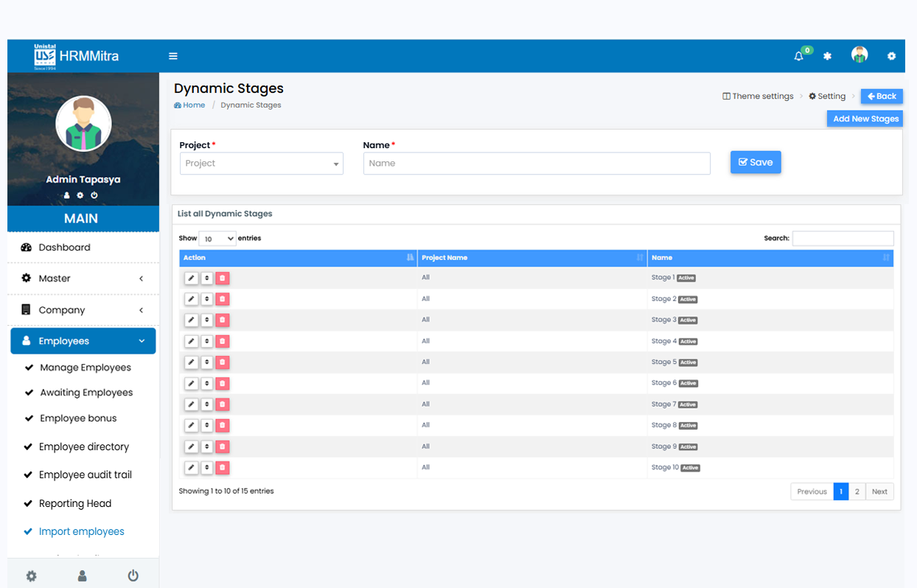Click the power icon at sidebar bottom

click(x=133, y=575)
